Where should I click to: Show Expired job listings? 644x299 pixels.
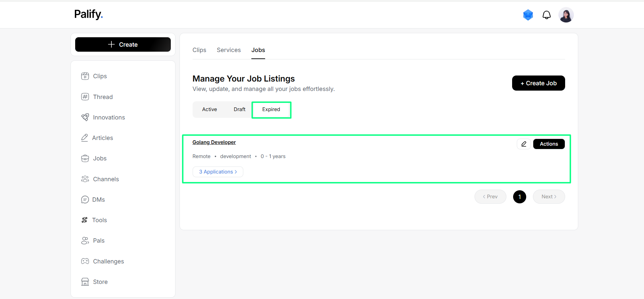[271, 109]
